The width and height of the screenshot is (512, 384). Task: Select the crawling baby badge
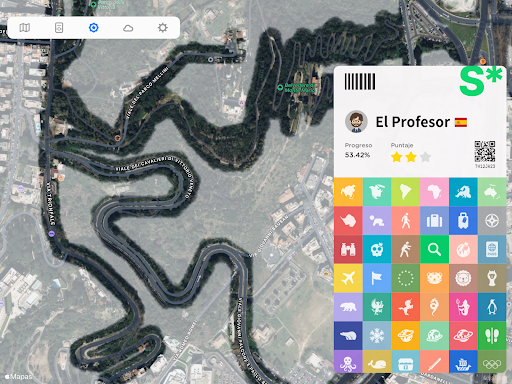click(377, 221)
